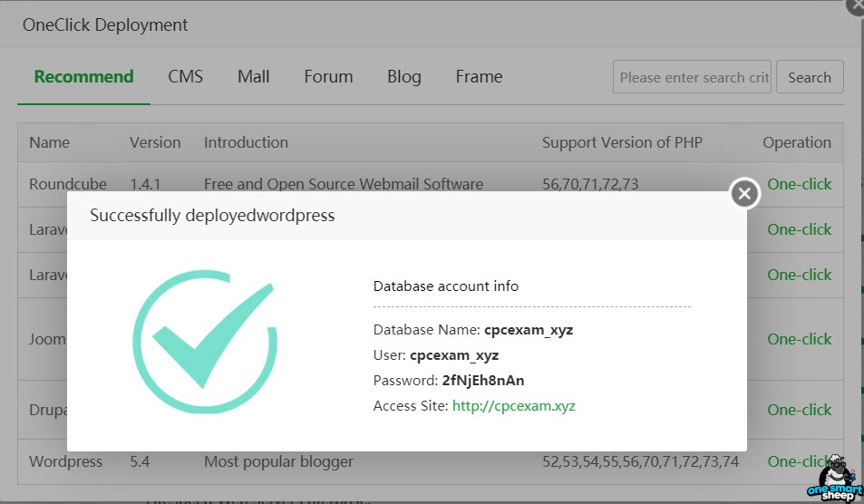Switch to the Mall tab
The image size is (864, 504).
click(x=254, y=76)
